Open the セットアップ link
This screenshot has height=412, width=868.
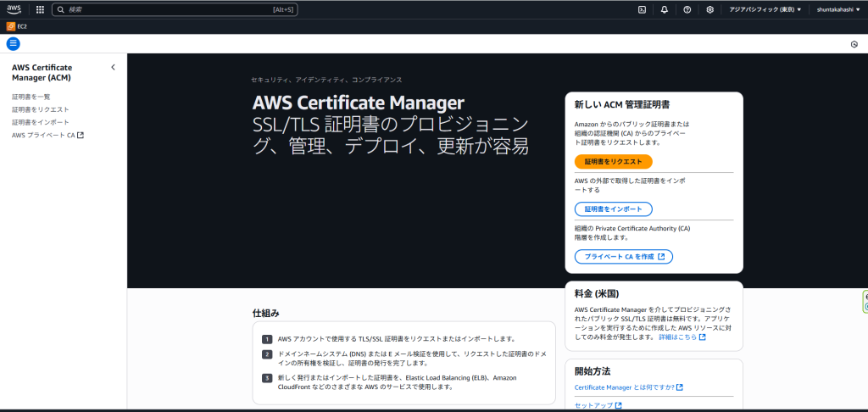pyautogui.click(x=598, y=405)
